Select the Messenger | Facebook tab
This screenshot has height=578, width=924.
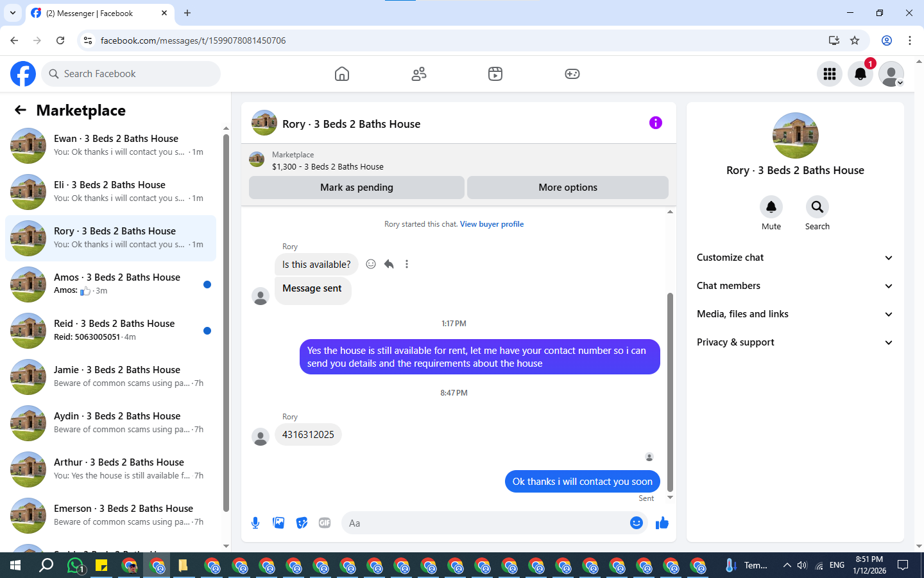(x=99, y=13)
